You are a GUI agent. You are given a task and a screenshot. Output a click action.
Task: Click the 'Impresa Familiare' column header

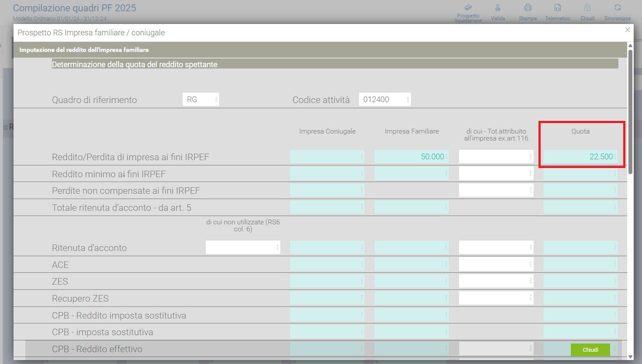(x=412, y=131)
